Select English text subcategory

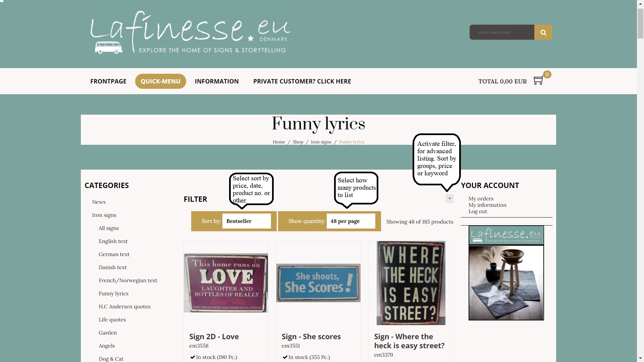click(113, 241)
